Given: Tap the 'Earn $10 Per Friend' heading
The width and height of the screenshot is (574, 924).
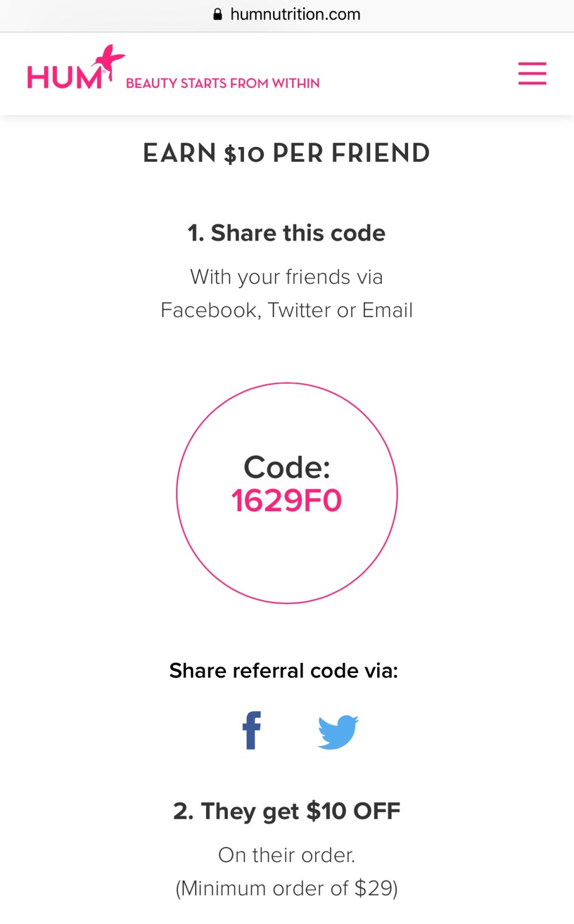Looking at the screenshot, I should click(x=286, y=153).
